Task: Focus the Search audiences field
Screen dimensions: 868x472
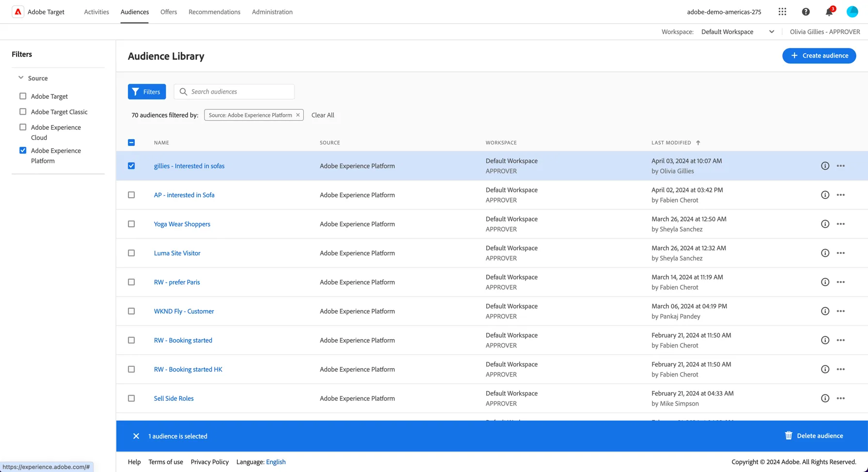Action: 234,92
